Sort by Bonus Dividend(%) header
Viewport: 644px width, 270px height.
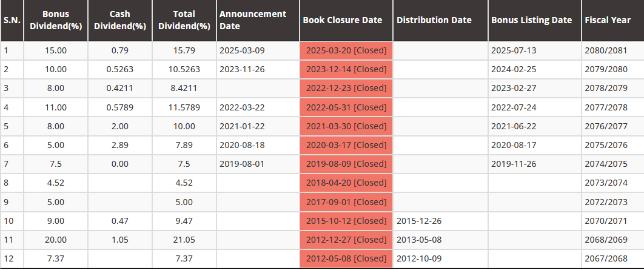pyautogui.click(x=55, y=20)
